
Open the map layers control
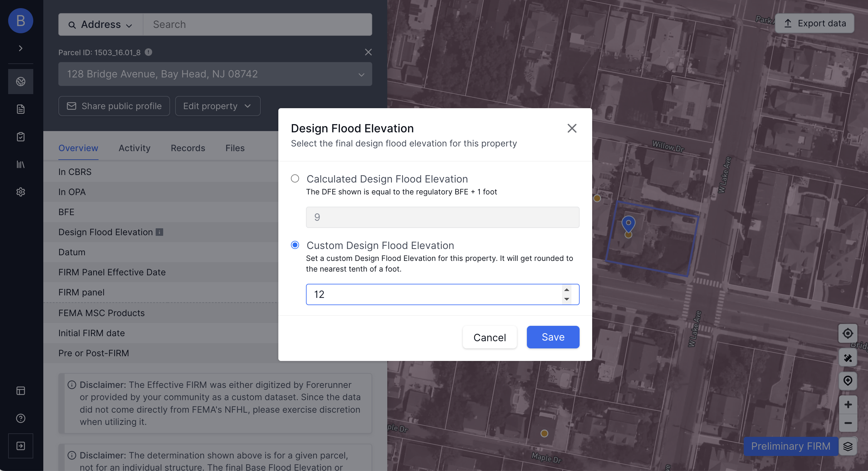coord(848,446)
